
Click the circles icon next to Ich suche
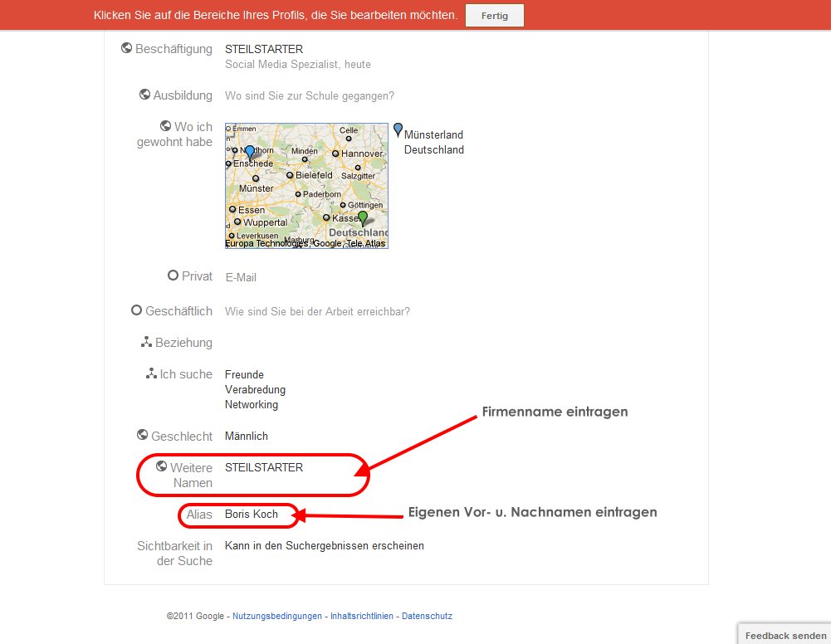click(x=151, y=373)
